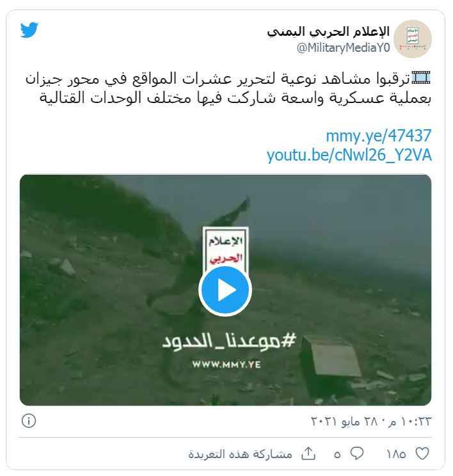Open the youtu.be/cNwl26_Y2VA link

click(x=349, y=155)
